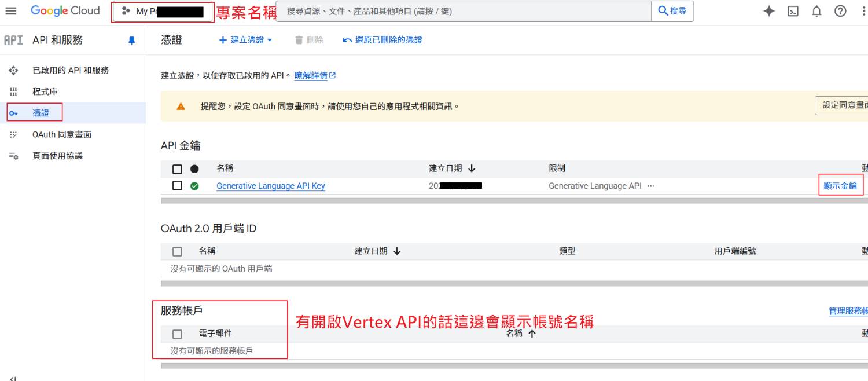868x381 pixels.
Task: Click the 電子郵件 column header
Action: pyautogui.click(x=215, y=334)
